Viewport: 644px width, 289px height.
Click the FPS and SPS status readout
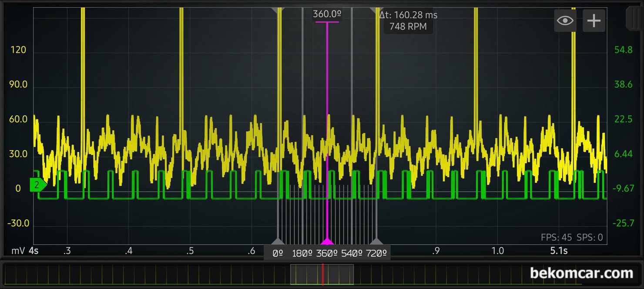[572, 238]
